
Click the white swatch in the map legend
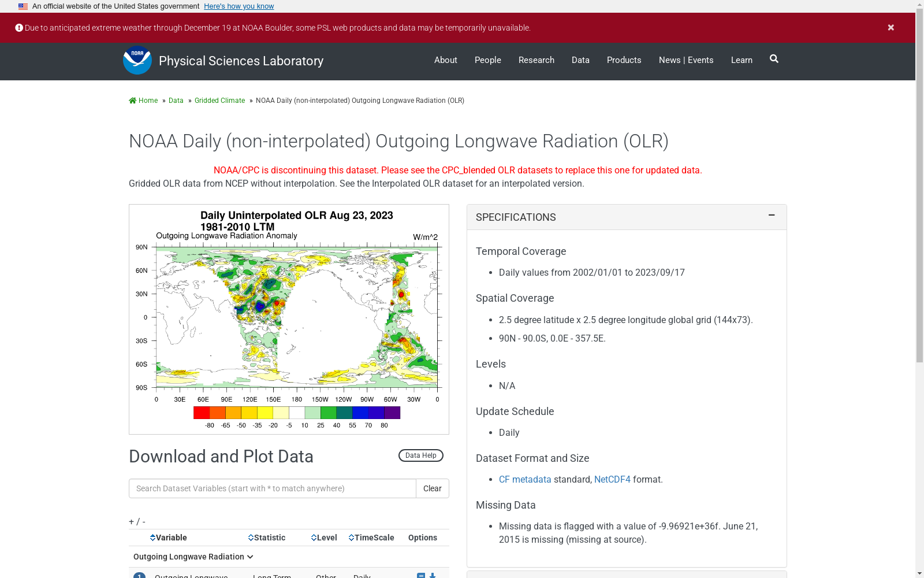pyautogui.click(x=297, y=413)
